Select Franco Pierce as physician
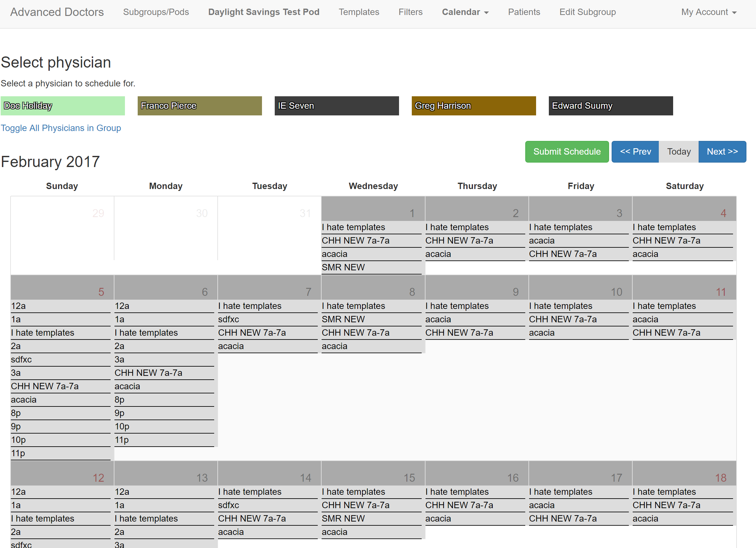 199,106
